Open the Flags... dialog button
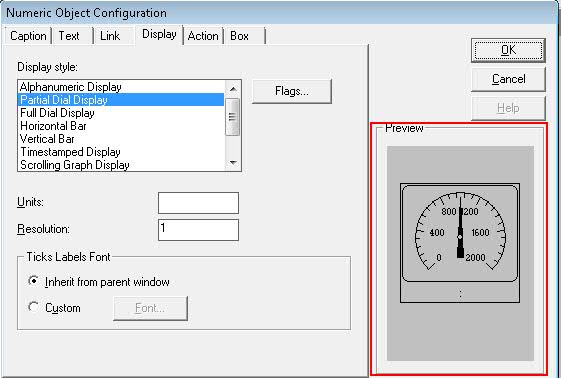Image resolution: width=561 pixels, height=378 pixels. pyautogui.click(x=292, y=91)
